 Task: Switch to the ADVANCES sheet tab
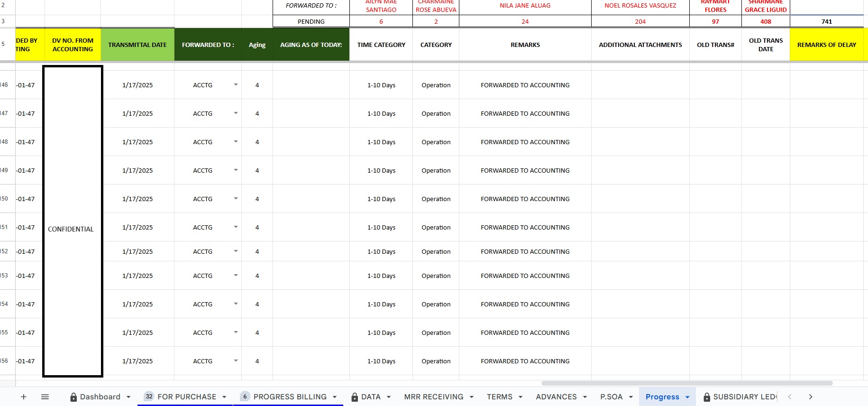pos(556,397)
